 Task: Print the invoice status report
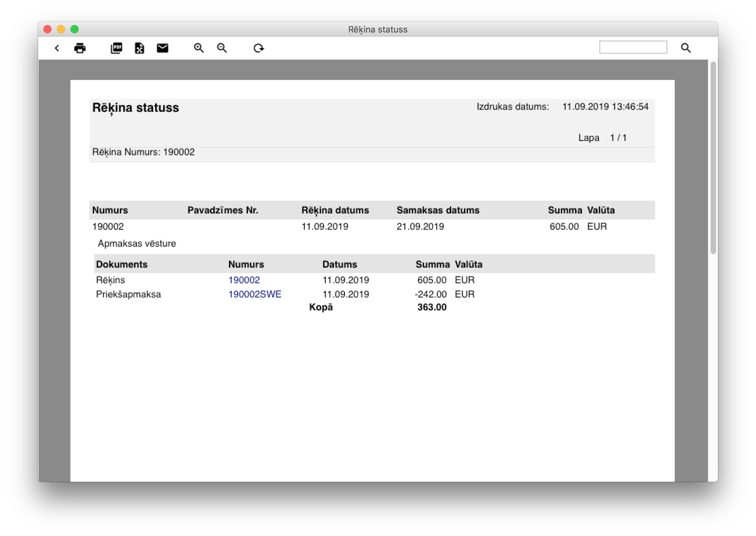[80, 48]
